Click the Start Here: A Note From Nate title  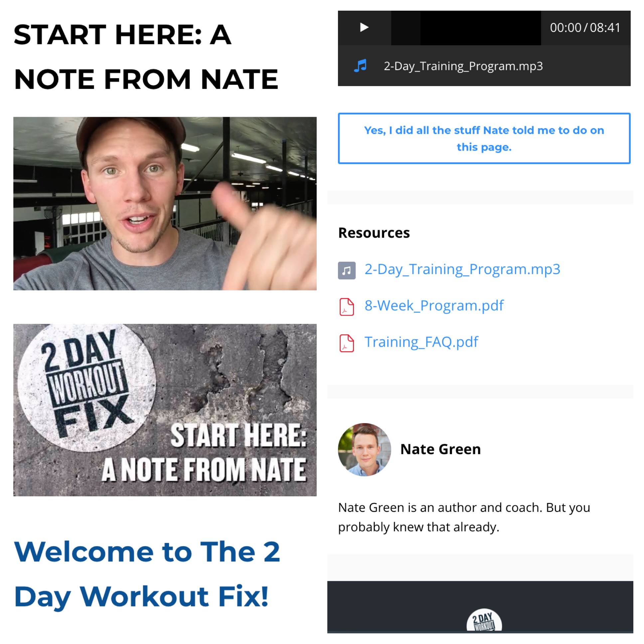click(x=146, y=57)
